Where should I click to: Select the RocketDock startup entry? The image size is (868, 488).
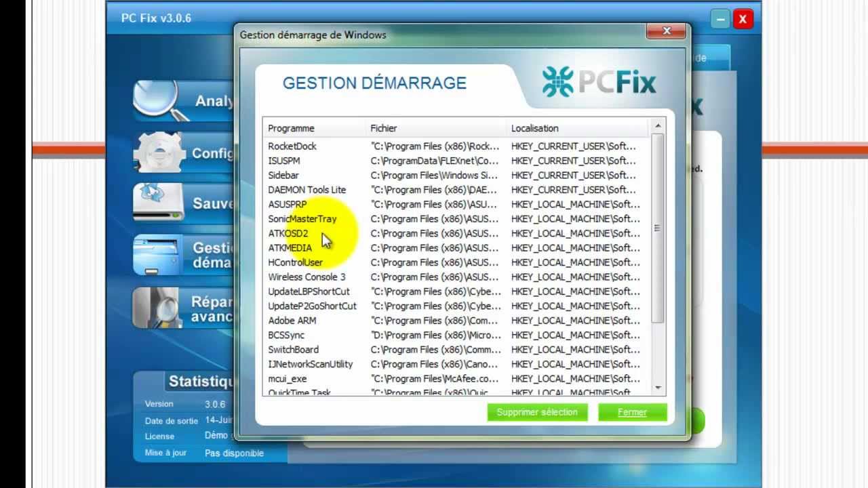tap(292, 146)
